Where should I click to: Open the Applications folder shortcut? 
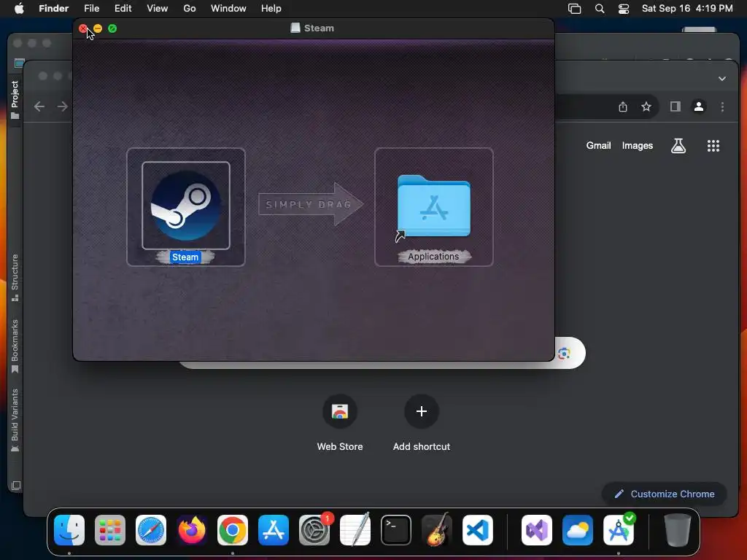pos(433,206)
